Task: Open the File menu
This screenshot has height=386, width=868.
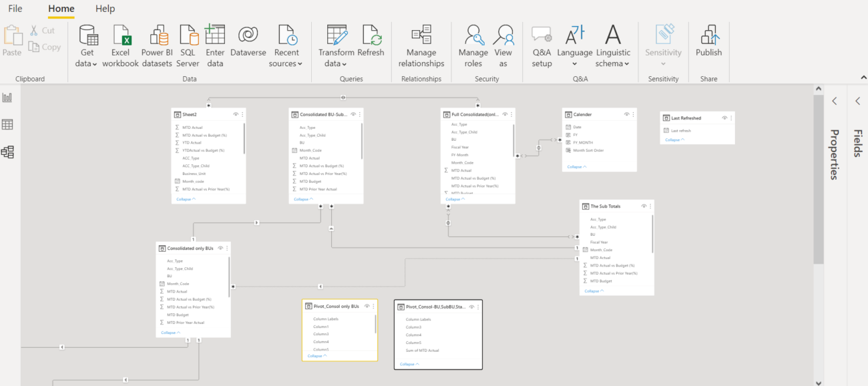Action: click(15, 9)
